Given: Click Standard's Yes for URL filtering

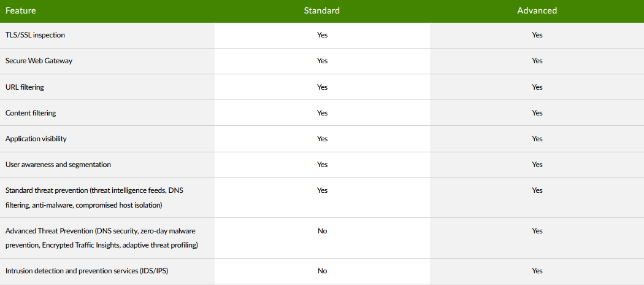Looking at the screenshot, I should 322,87.
